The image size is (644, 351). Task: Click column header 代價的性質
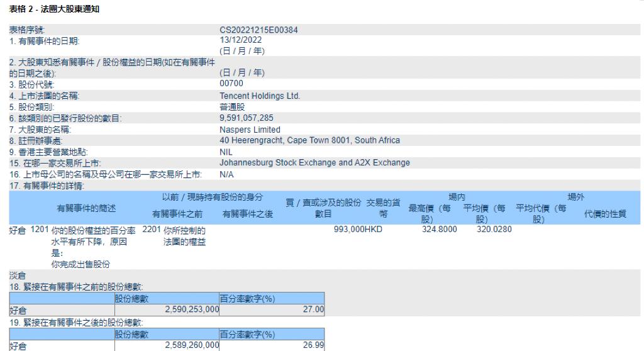click(606, 214)
